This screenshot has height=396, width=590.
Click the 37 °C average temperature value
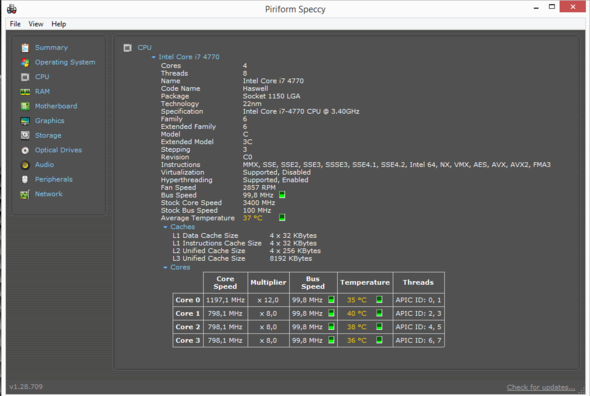(253, 218)
